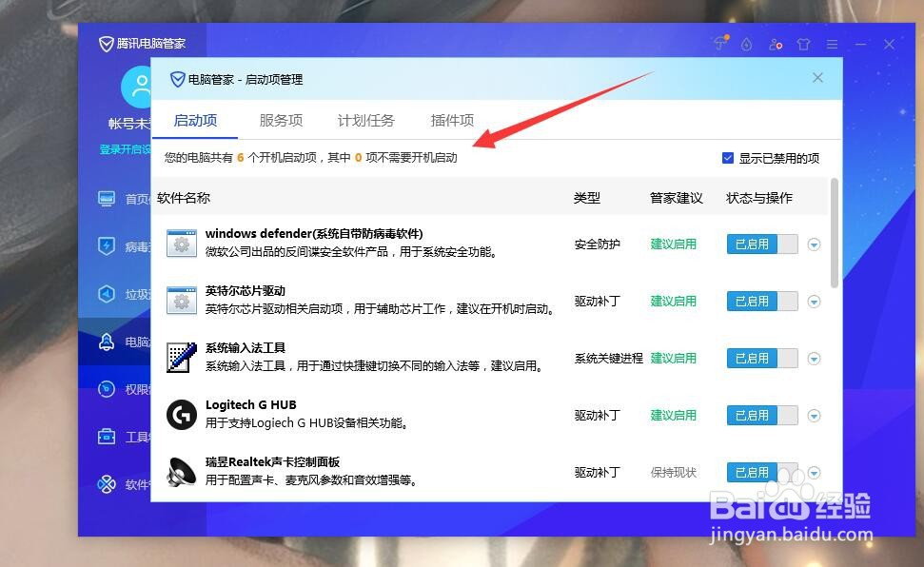Click the 软件名称 column header
The width and height of the screenshot is (924, 567).
[x=184, y=198]
